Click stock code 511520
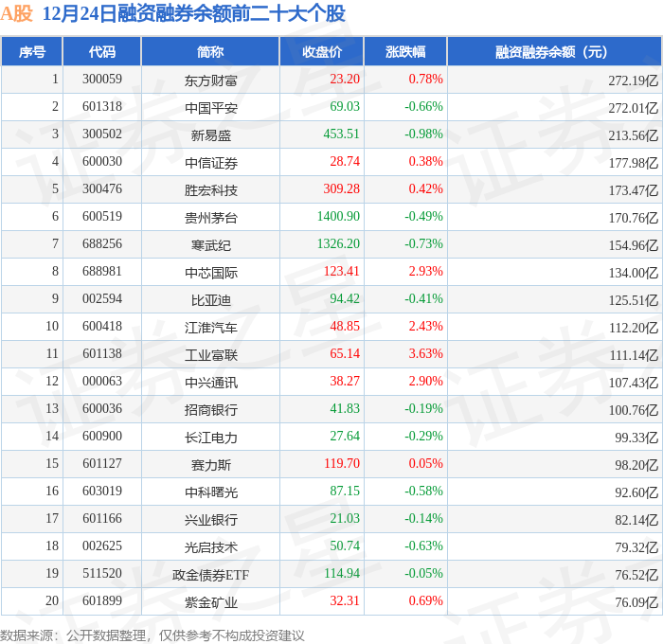 pyautogui.click(x=102, y=574)
